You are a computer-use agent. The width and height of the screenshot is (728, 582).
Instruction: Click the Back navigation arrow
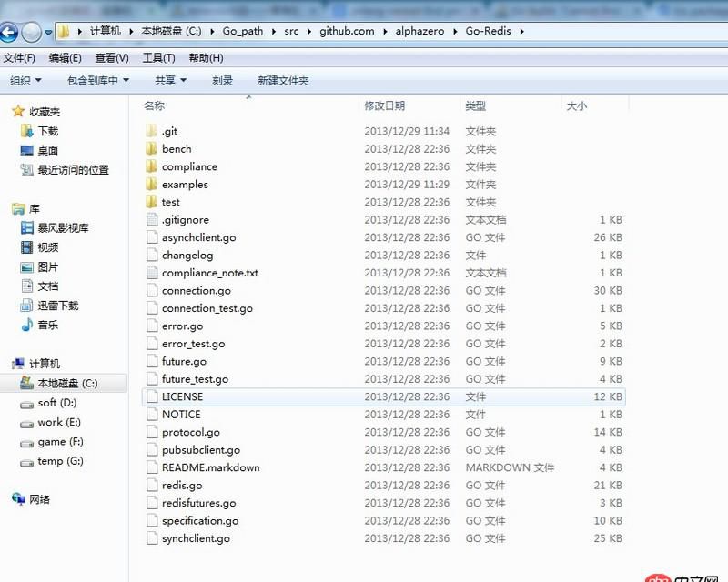(9, 30)
